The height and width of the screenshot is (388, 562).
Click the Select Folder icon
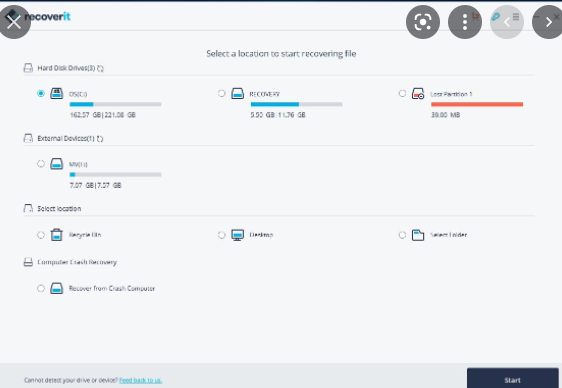[x=418, y=235]
